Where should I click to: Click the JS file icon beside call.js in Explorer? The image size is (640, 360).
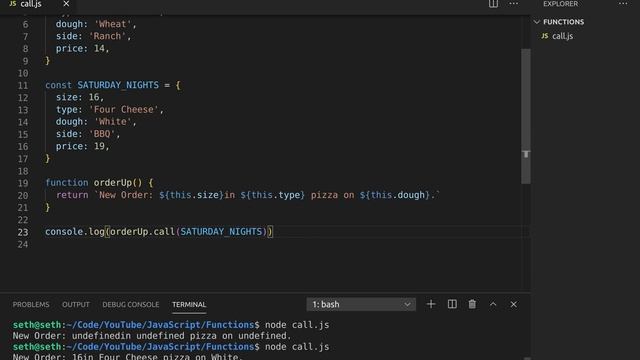544,36
